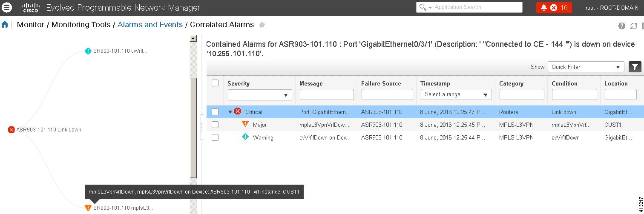The height and width of the screenshot is (214, 644).
Task: Open the alarm summary bell counter
Action: pos(554,8)
